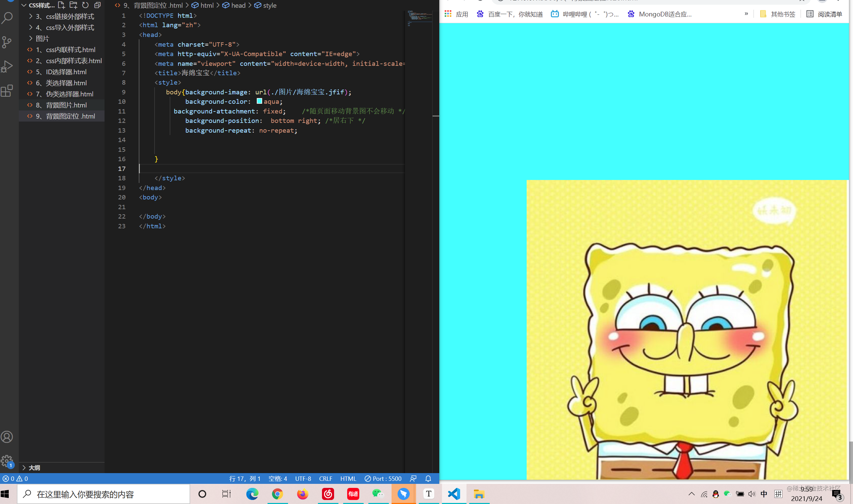853x504 pixels.
Task: Open NetEase Cloud Music on taskbar
Action: click(328, 494)
